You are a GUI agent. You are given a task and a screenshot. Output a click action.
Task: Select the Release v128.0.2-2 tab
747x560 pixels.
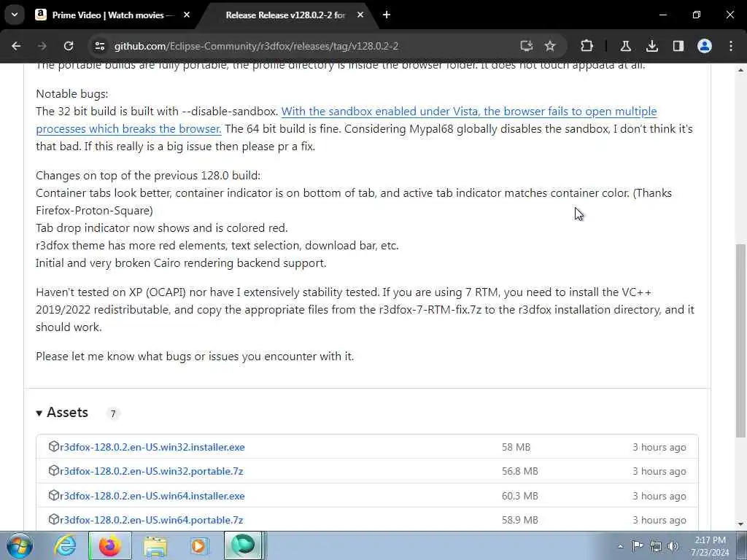click(x=286, y=15)
